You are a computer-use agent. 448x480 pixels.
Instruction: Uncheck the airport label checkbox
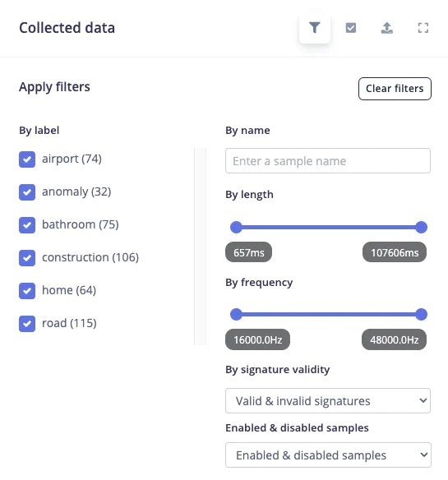tap(27, 159)
